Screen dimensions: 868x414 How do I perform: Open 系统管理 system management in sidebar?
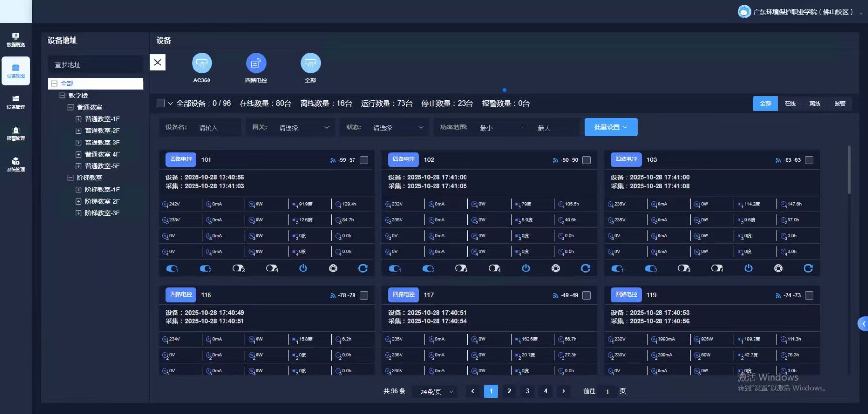coord(16,164)
